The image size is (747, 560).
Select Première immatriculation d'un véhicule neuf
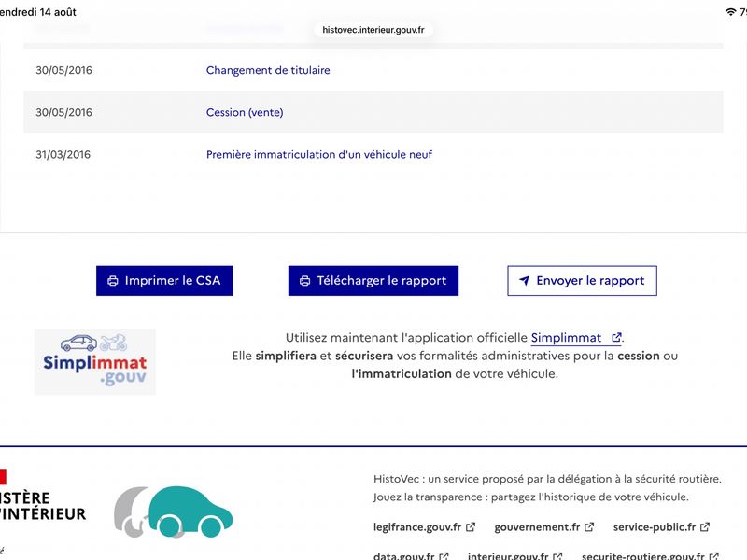point(319,154)
